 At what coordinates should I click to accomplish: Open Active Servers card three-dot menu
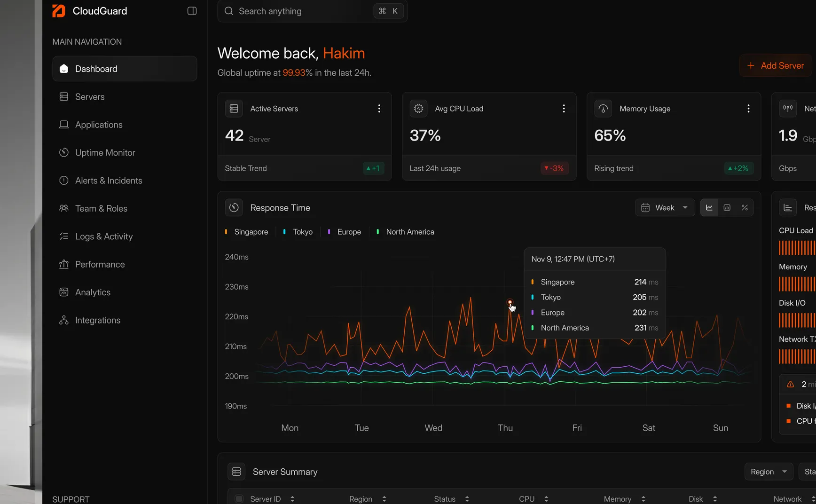tap(379, 109)
